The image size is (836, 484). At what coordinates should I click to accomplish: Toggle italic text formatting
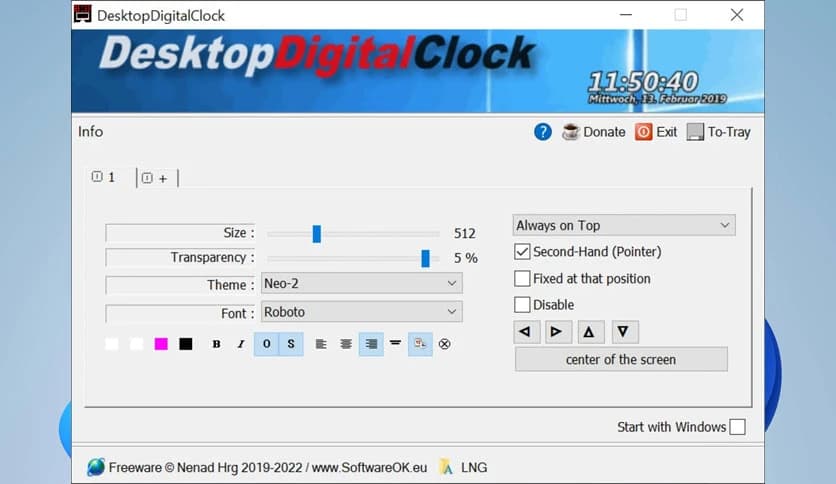pos(241,344)
